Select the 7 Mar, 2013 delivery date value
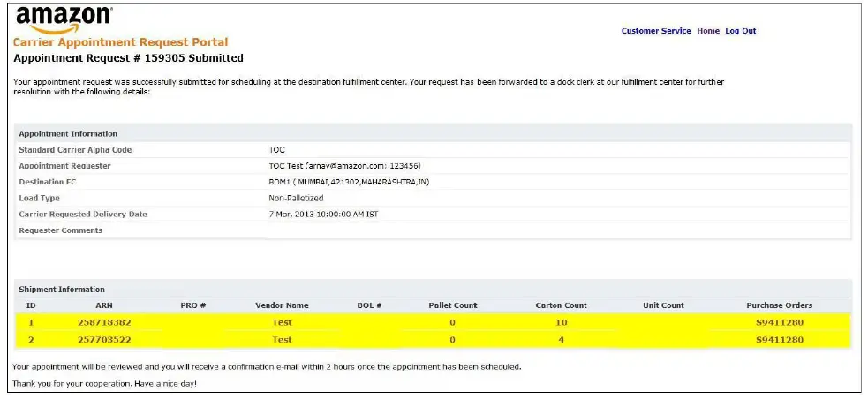868x399 pixels. pos(323,215)
